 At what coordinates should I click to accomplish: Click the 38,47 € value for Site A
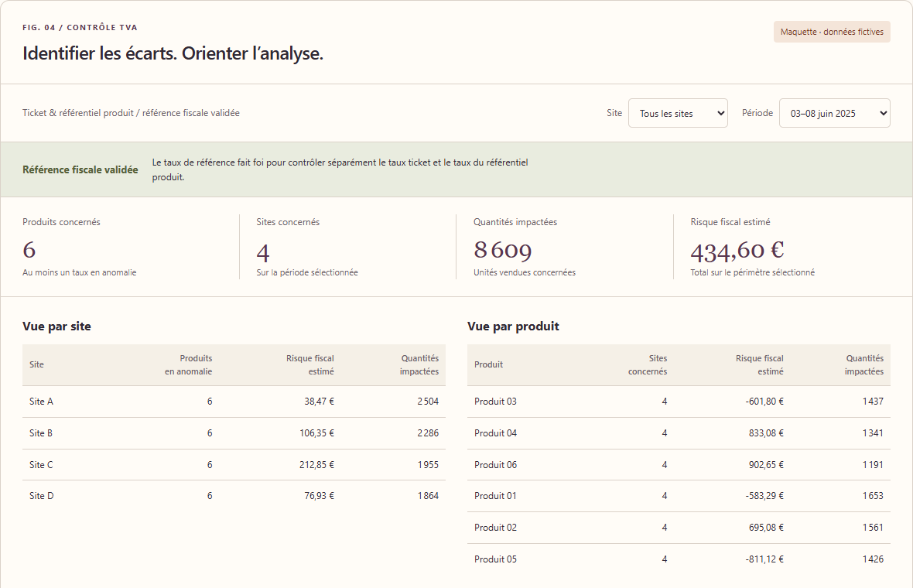[x=319, y=401]
